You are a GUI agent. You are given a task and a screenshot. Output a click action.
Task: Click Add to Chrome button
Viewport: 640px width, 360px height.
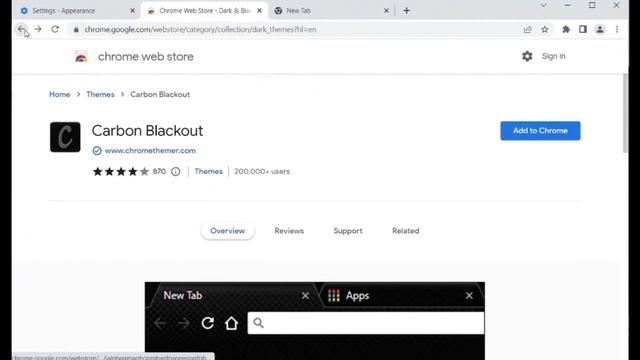(x=540, y=131)
